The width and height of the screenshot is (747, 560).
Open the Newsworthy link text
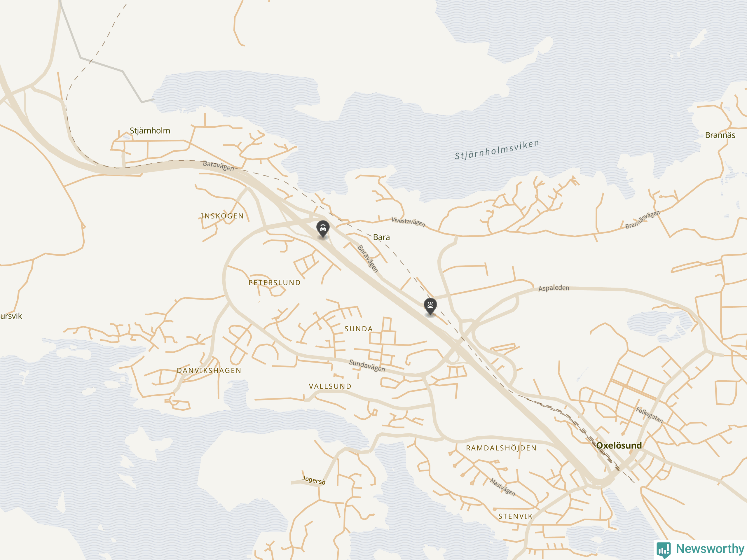(x=710, y=549)
